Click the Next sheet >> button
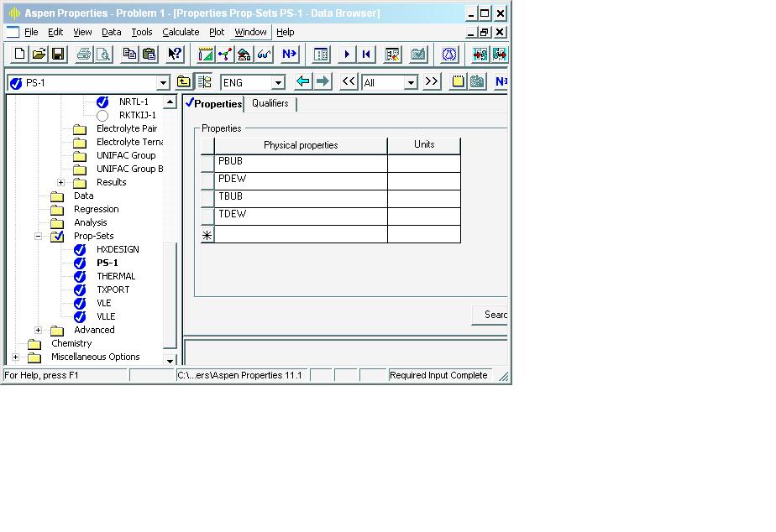The height and width of the screenshot is (532, 776). click(431, 81)
